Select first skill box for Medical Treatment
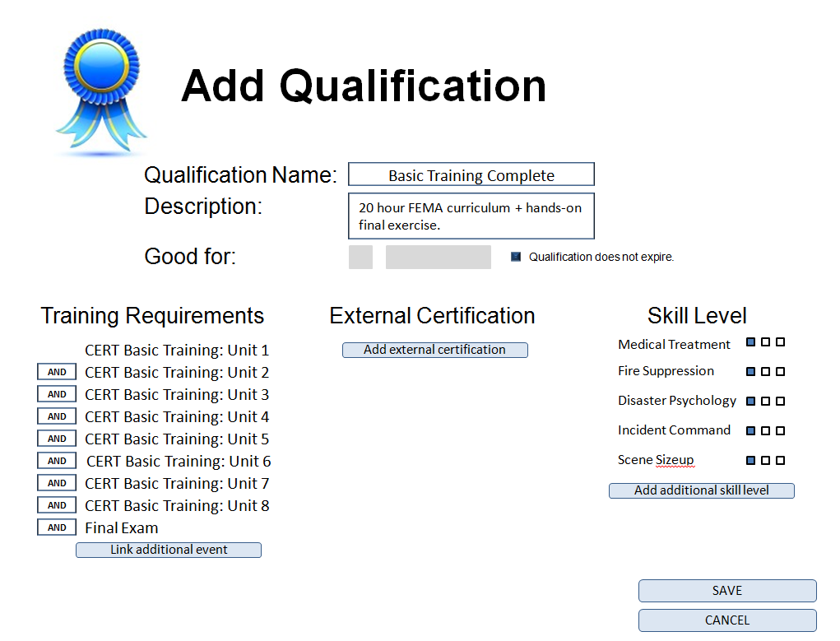The image size is (840, 641). point(751,342)
